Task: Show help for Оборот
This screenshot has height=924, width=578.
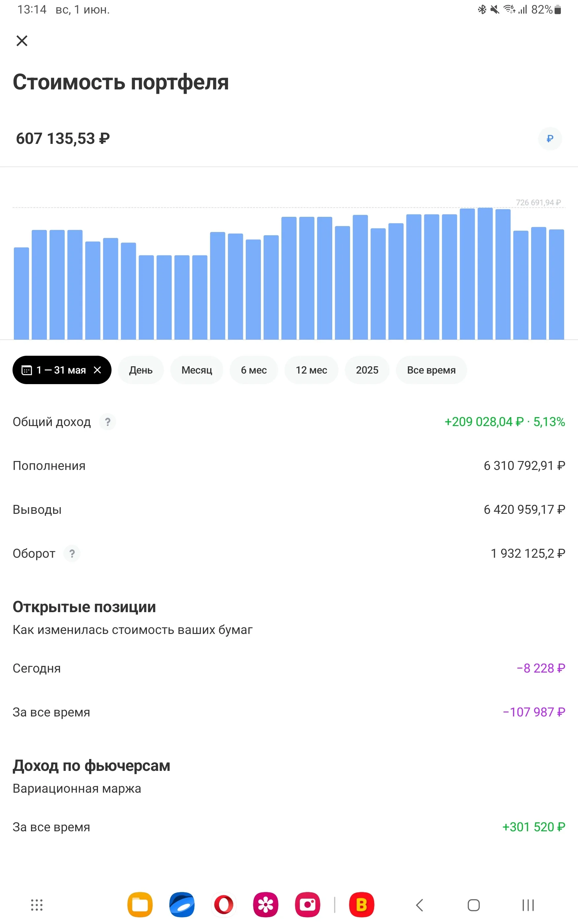Action: [x=72, y=553]
